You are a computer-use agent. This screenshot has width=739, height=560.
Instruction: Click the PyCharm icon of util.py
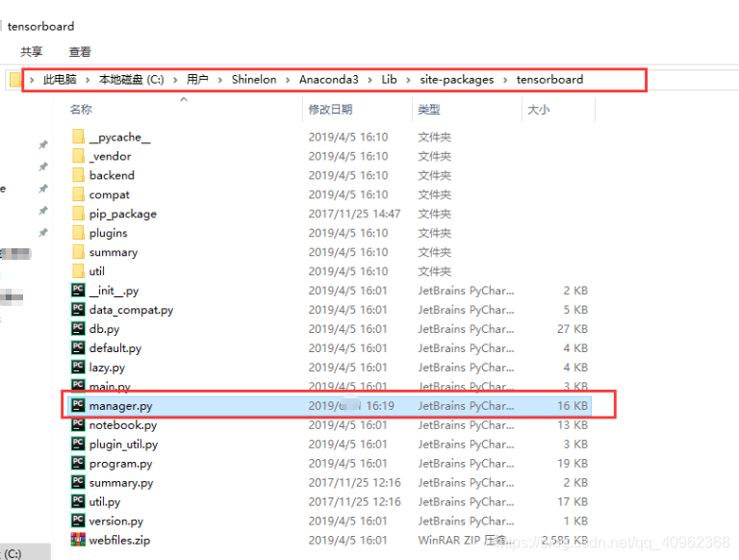78,501
